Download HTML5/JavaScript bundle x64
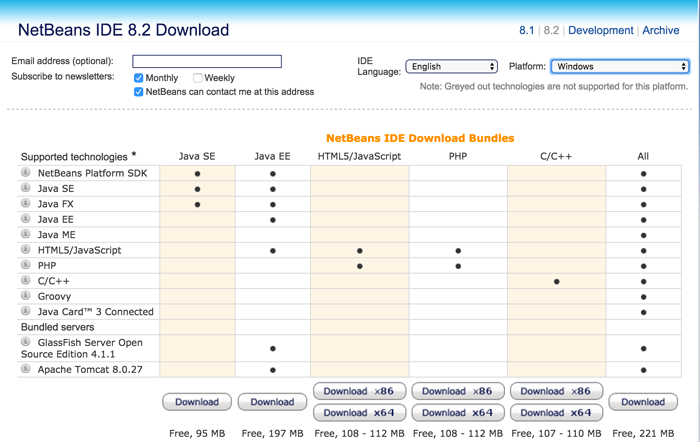The height and width of the screenshot is (442, 700). pos(359,413)
